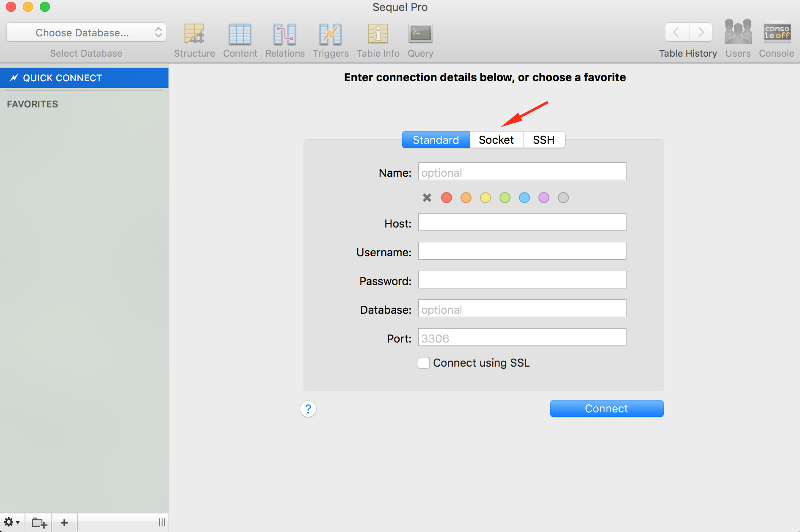Open the Structure view

194,41
